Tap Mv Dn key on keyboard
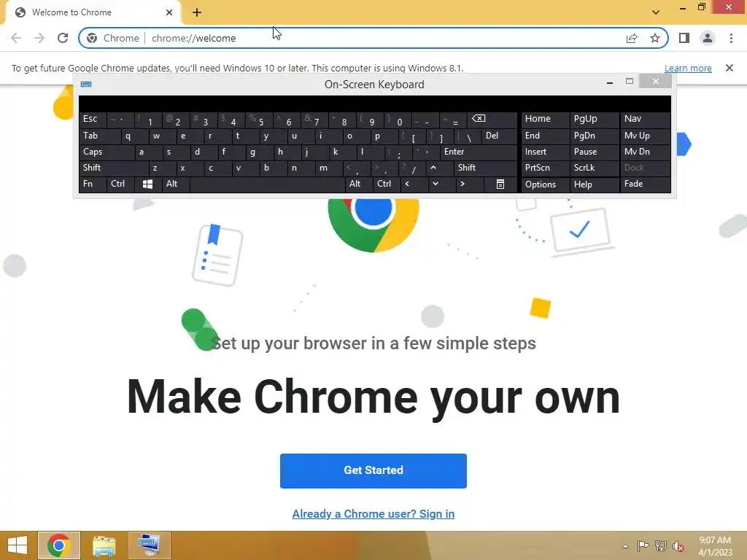The height and width of the screenshot is (560, 747). (645, 152)
